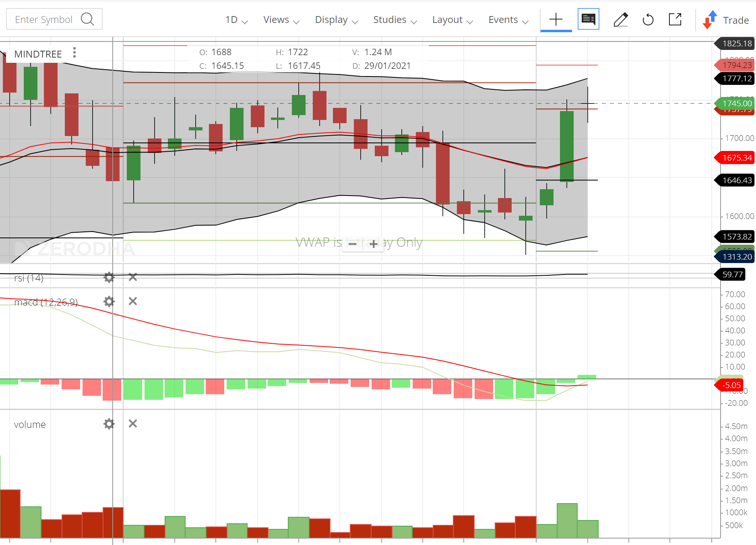Toggle the info tooltip comment icon

pyautogui.click(x=589, y=19)
